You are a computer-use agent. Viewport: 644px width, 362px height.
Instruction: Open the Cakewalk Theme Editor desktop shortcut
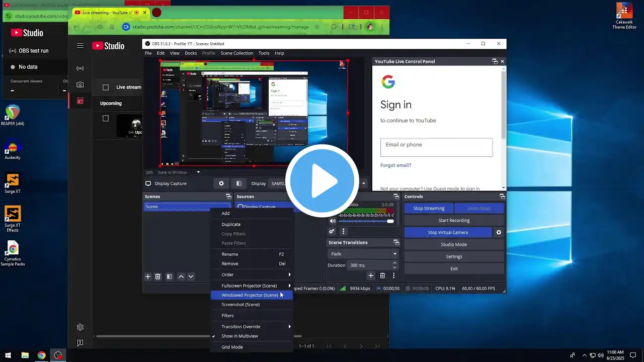[x=624, y=16]
